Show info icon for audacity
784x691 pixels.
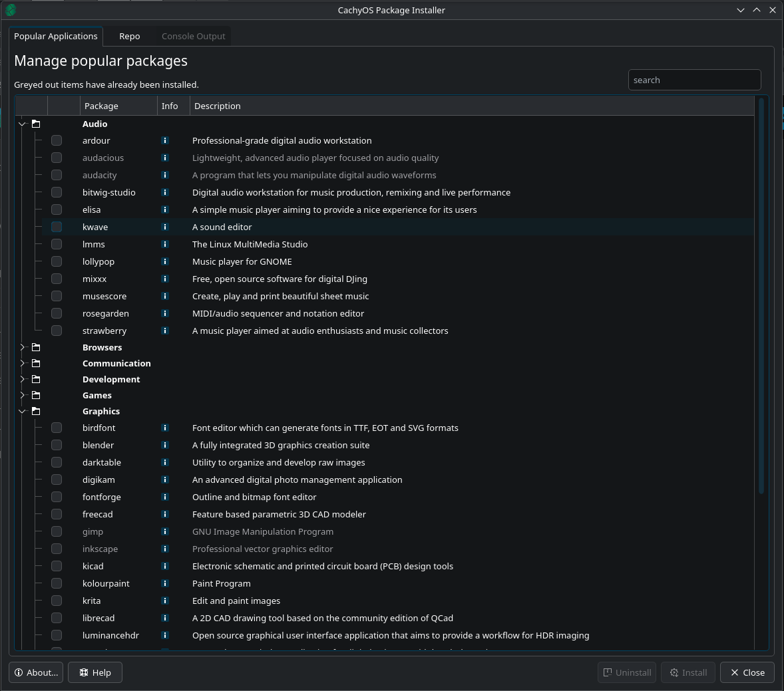click(x=165, y=175)
